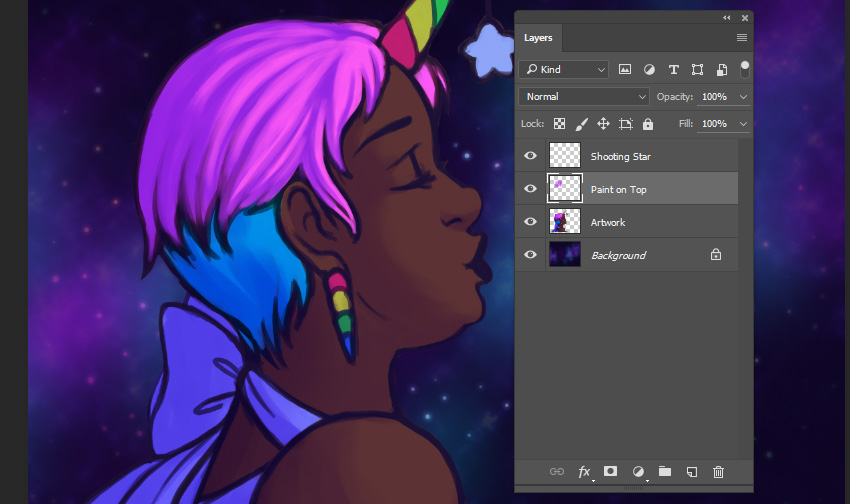Lock all padlock icon in Lock row
The height and width of the screenshot is (504, 850).
(x=648, y=124)
